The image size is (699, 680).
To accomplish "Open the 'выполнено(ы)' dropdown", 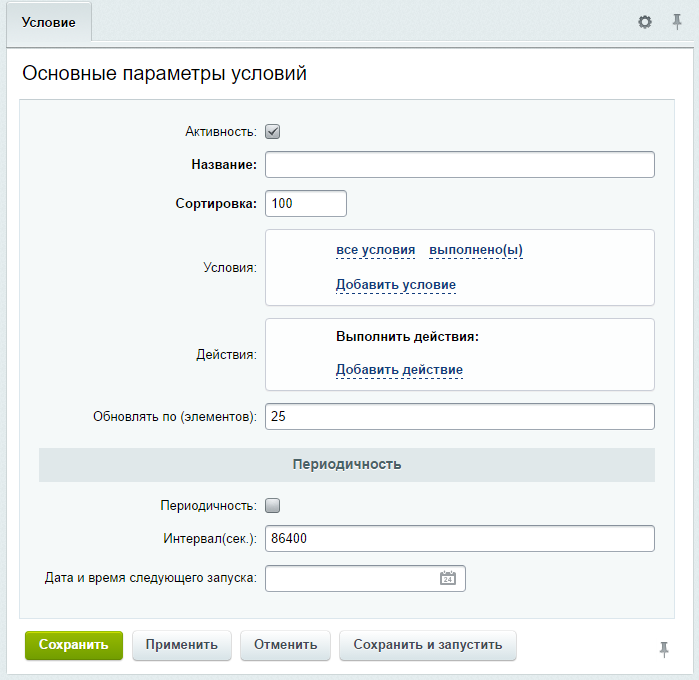I will (x=475, y=250).
